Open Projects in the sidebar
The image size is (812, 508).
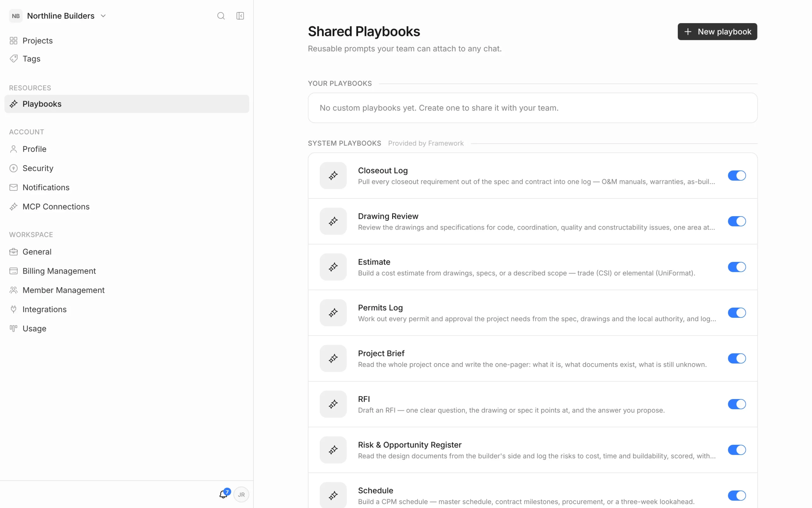click(127, 41)
